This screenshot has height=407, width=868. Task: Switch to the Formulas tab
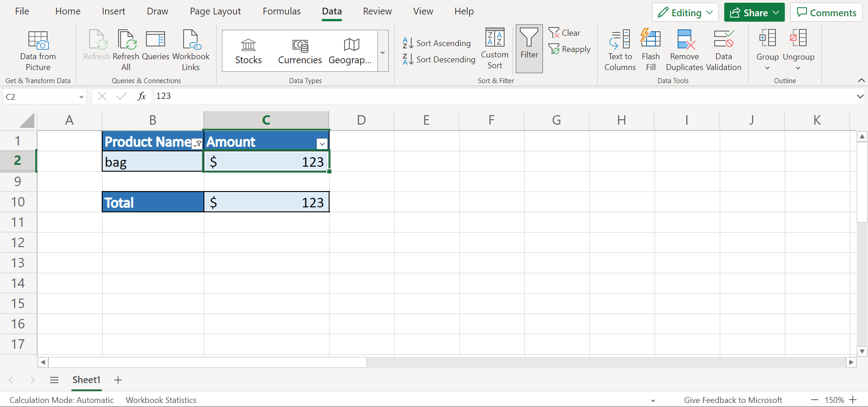[x=281, y=11]
